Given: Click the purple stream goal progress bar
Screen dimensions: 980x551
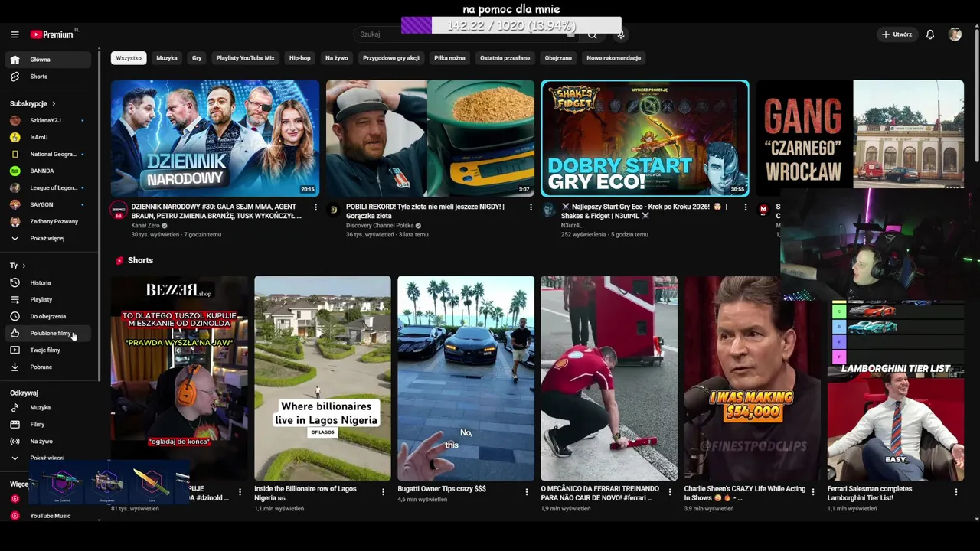Looking at the screenshot, I should pos(511,25).
